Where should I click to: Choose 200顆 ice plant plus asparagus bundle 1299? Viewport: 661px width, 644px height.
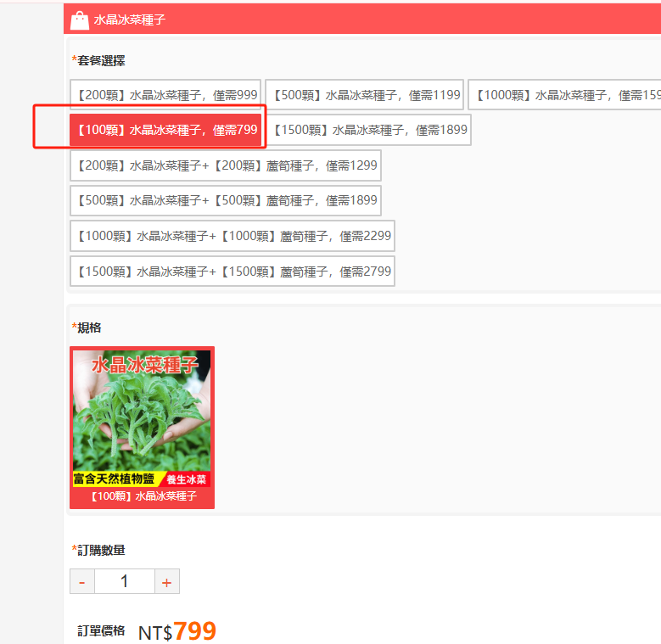pyautogui.click(x=226, y=165)
